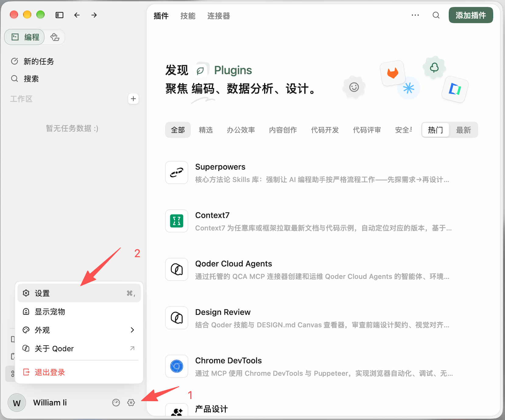
Task: Open the Superpowers plugin icon
Action: 177,173
